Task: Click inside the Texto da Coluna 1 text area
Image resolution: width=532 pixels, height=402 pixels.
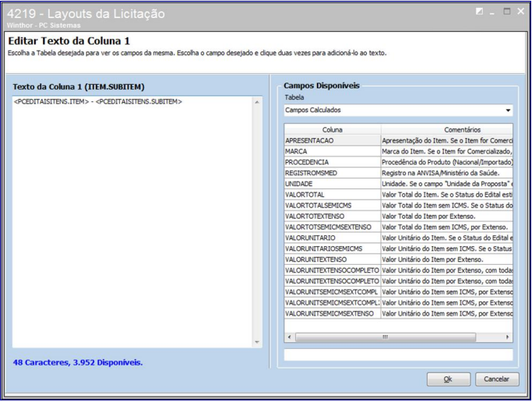Action: click(x=132, y=222)
